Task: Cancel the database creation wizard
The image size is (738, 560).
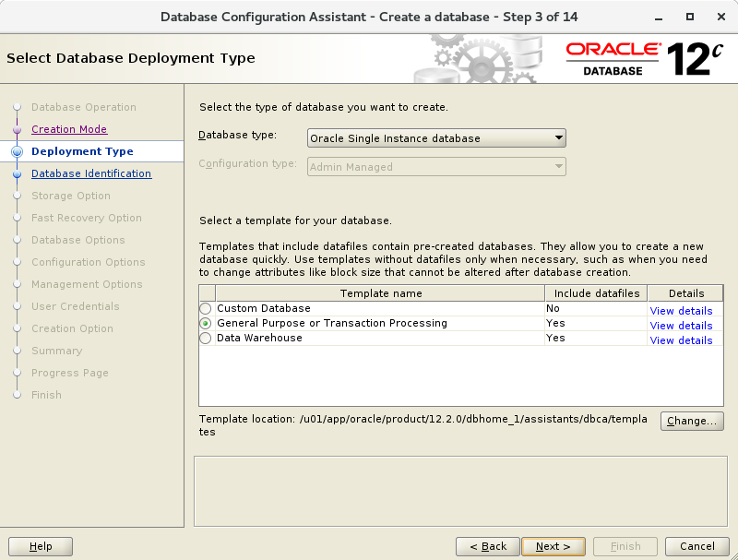Action: tap(697, 546)
